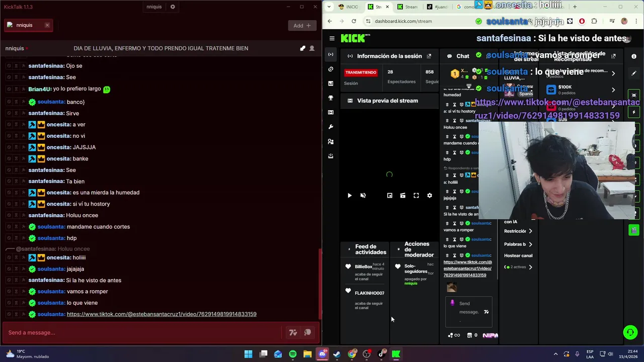Click Hostear canal option

click(518, 256)
